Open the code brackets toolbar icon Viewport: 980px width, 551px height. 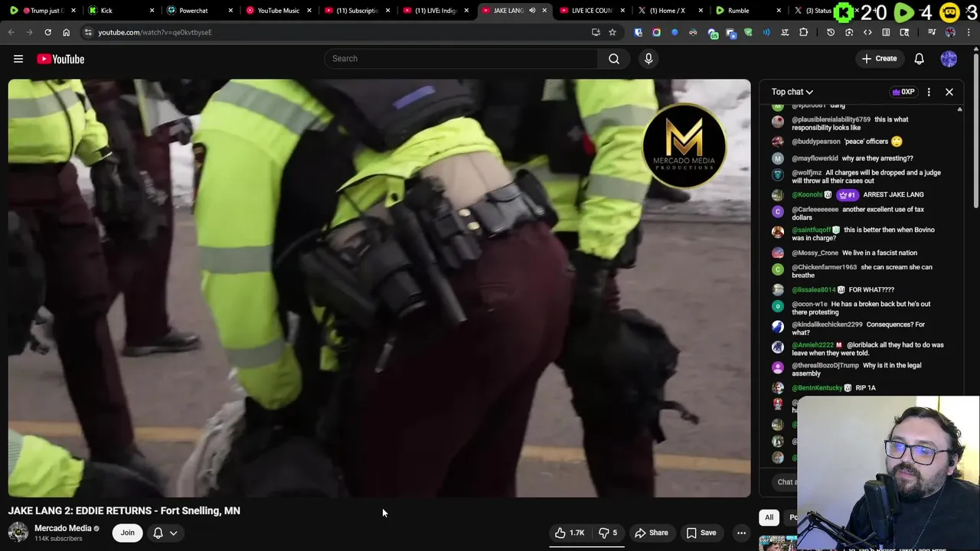tap(867, 32)
